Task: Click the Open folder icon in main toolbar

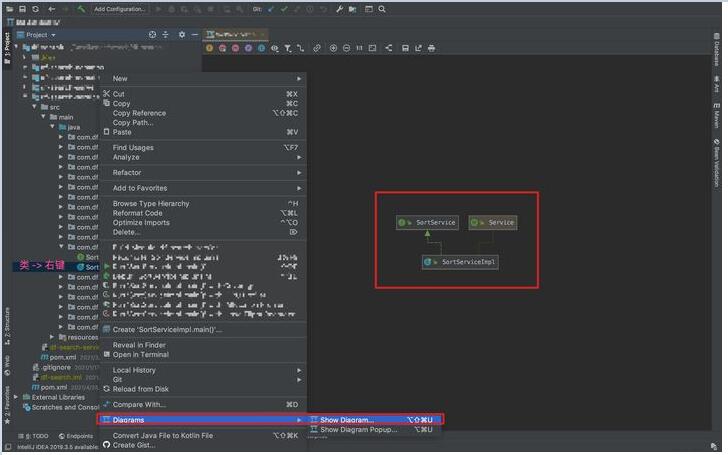Action: [9, 9]
